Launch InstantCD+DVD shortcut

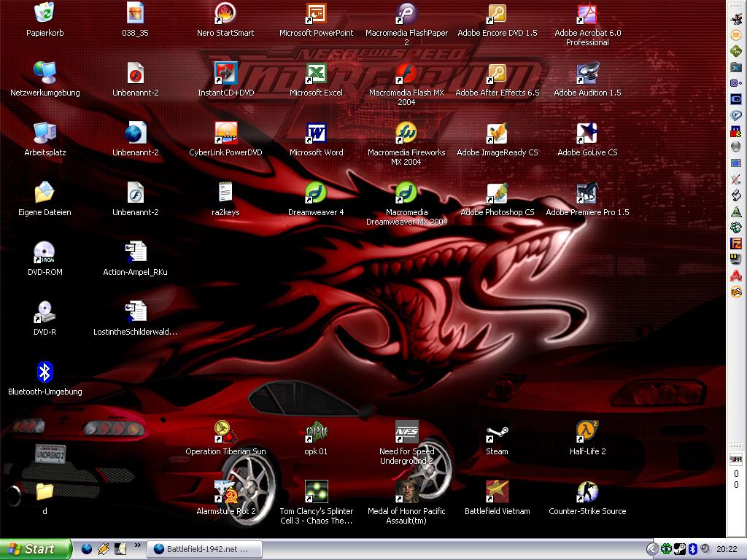click(225, 73)
